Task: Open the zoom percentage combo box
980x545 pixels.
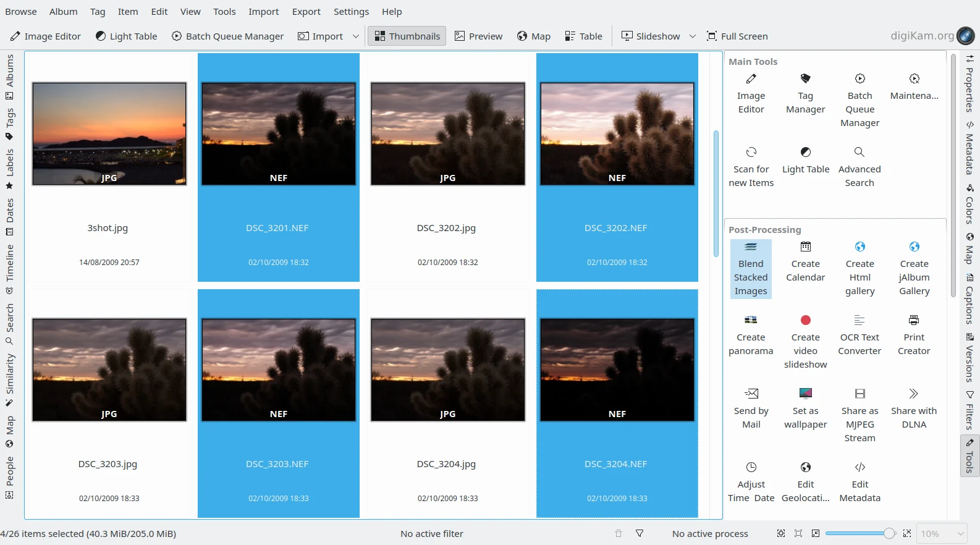Action: tap(942, 533)
